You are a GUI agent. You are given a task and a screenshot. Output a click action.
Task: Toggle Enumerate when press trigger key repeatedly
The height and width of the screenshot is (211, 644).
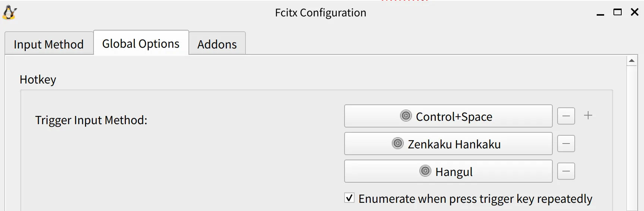point(349,198)
